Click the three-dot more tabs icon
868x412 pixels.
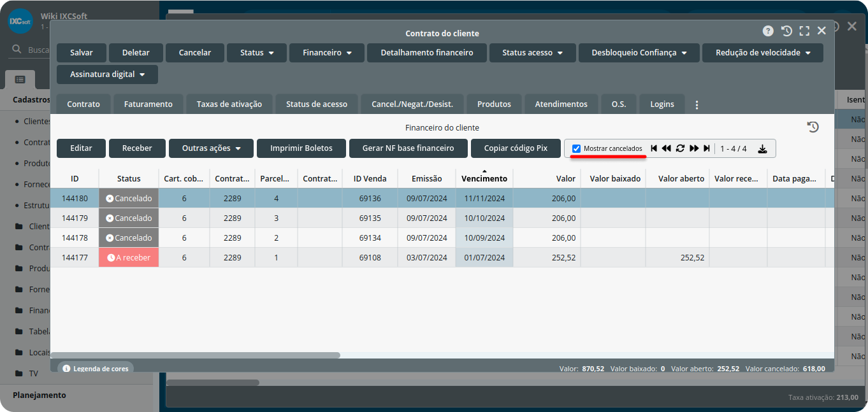[697, 104]
